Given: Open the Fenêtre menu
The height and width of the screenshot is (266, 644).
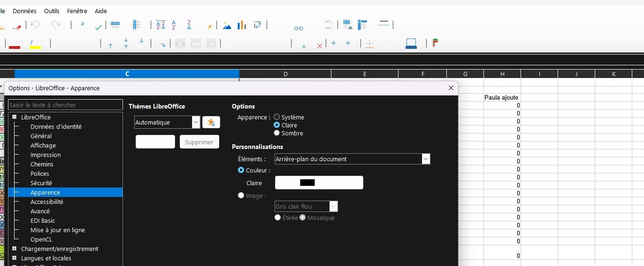Looking at the screenshot, I should click(x=77, y=11).
